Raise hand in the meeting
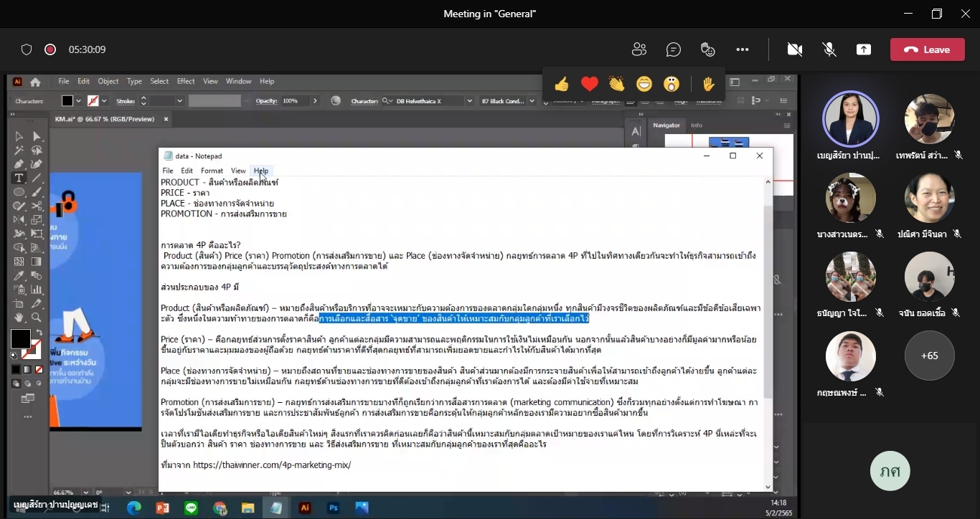Image resolution: width=980 pixels, height=519 pixels. (709, 85)
